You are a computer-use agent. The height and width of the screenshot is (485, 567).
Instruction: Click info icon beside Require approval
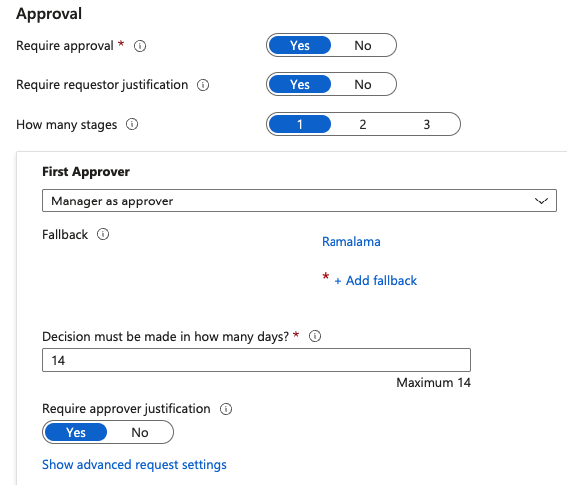click(x=140, y=46)
